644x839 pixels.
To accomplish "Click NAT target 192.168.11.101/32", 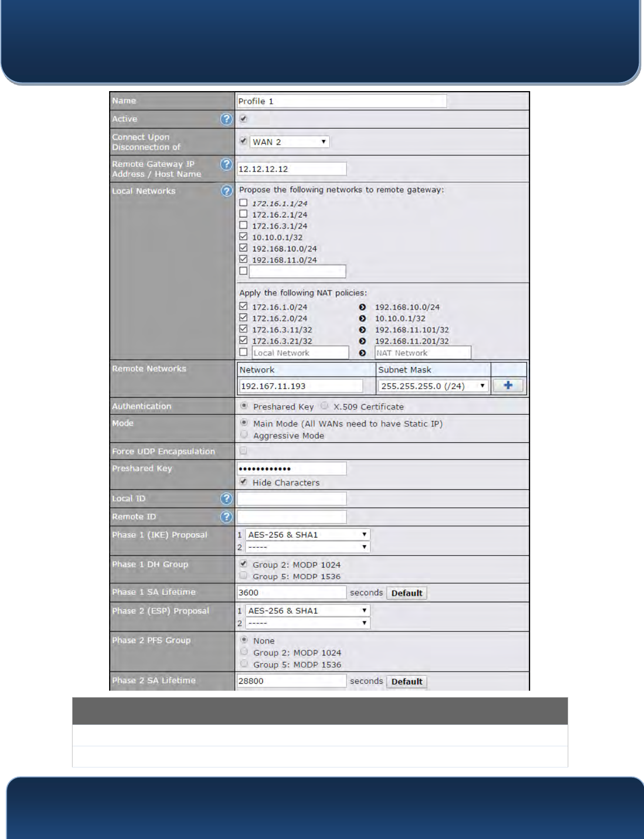I will coord(412,330).
